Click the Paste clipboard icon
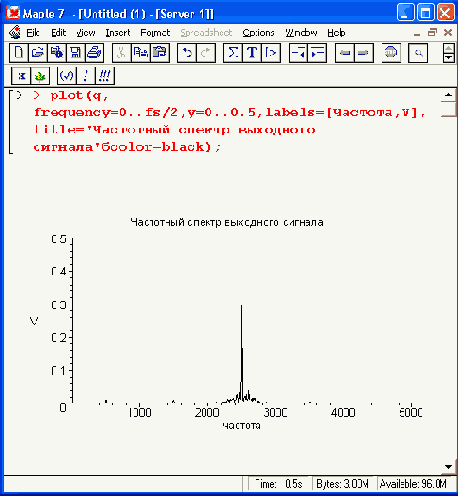The height and width of the screenshot is (496, 458). pos(160,53)
